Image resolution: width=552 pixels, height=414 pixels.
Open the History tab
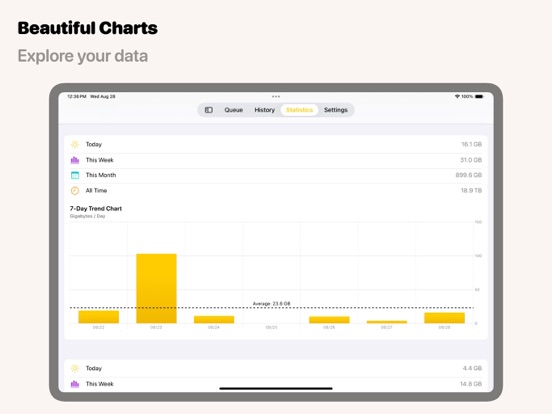point(264,110)
